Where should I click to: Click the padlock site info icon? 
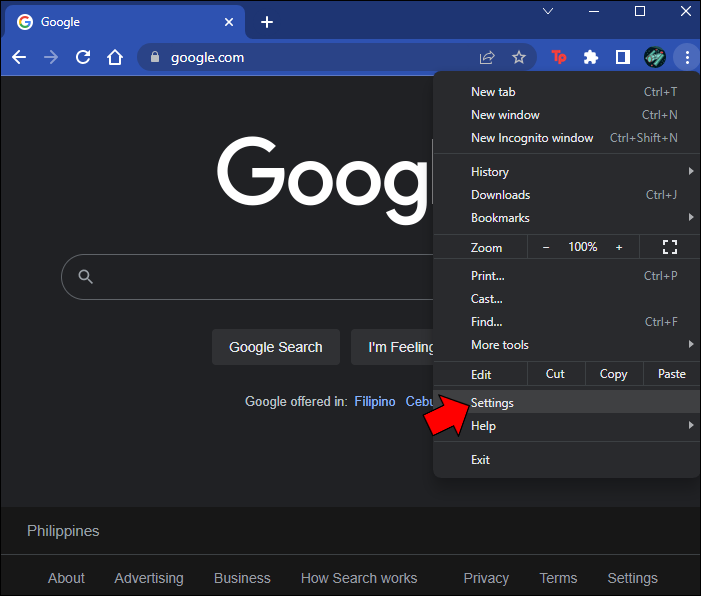click(x=155, y=57)
